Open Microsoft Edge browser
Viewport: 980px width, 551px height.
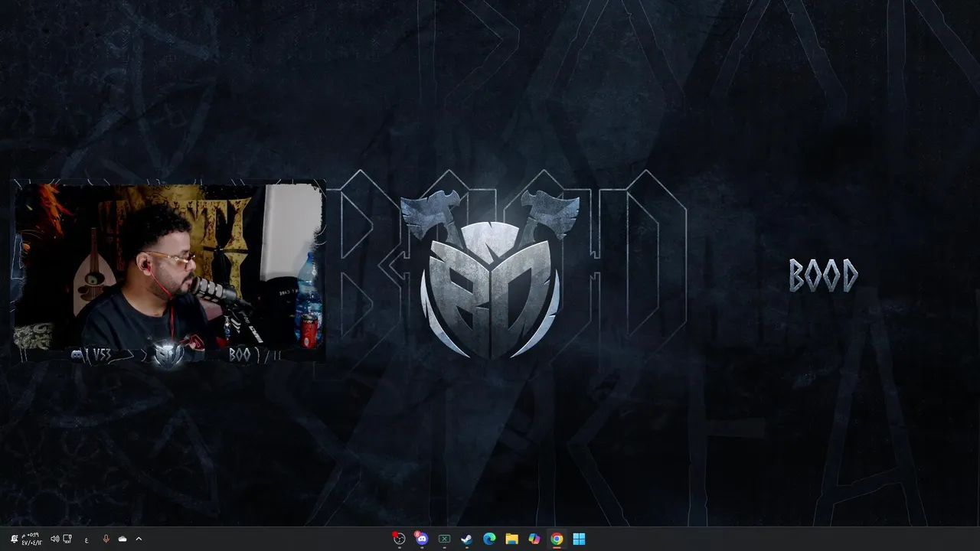click(x=489, y=539)
